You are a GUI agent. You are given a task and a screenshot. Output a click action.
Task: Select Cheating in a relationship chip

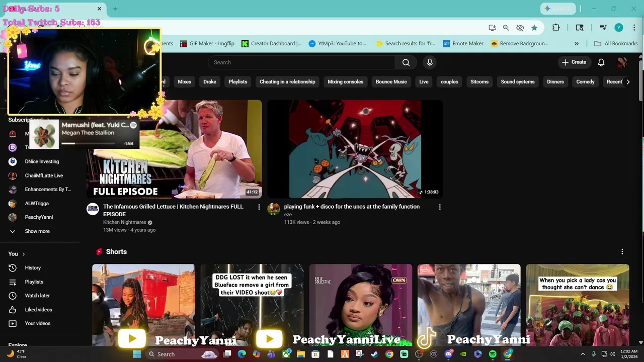[x=287, y=82]
